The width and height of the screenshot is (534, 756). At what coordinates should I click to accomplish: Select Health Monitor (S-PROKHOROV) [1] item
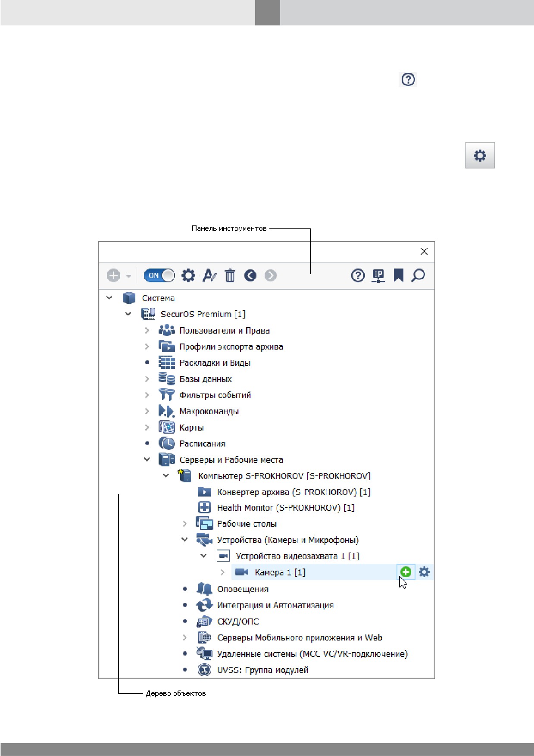point(286,508)
